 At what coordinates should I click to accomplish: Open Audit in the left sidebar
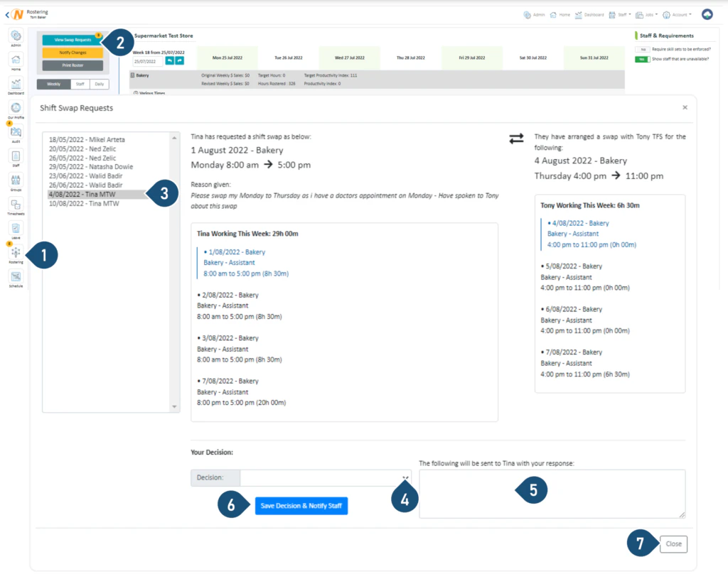click(16, 134)
